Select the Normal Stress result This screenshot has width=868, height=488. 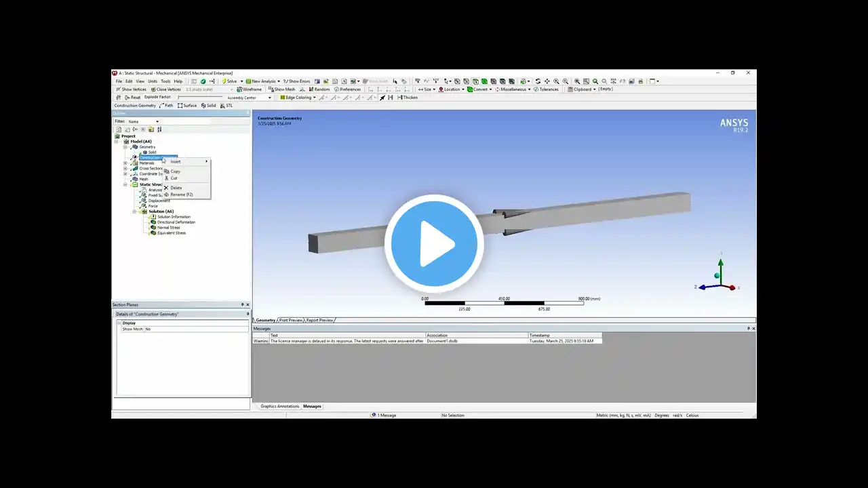click(x=168, y=228)
